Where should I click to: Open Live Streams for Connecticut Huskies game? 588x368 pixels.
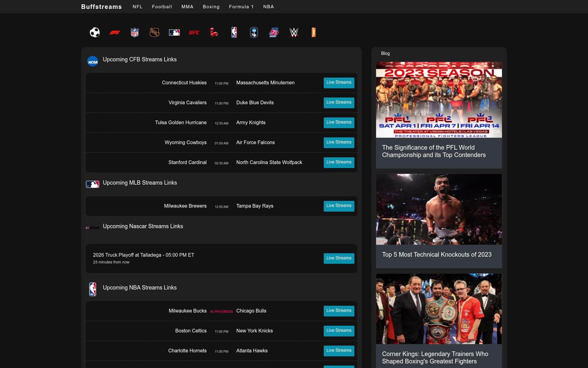click(339, 83)
